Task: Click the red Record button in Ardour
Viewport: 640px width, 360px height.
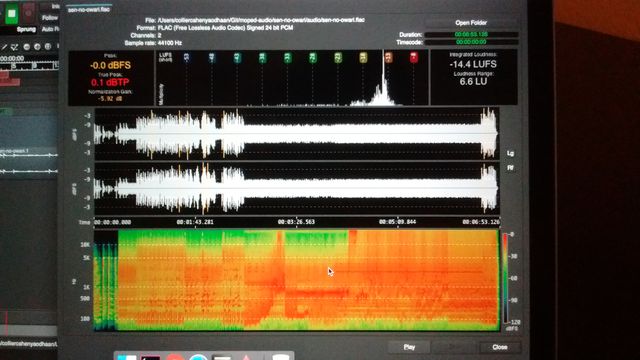Action: tap(29, 13)
